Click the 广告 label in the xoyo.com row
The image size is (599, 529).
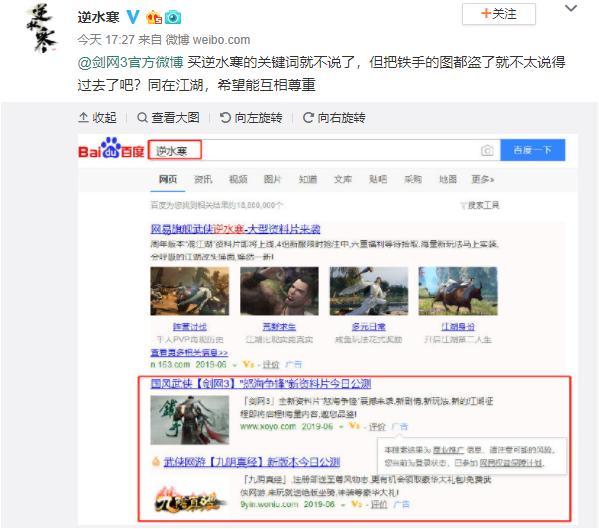click(400, 427)
